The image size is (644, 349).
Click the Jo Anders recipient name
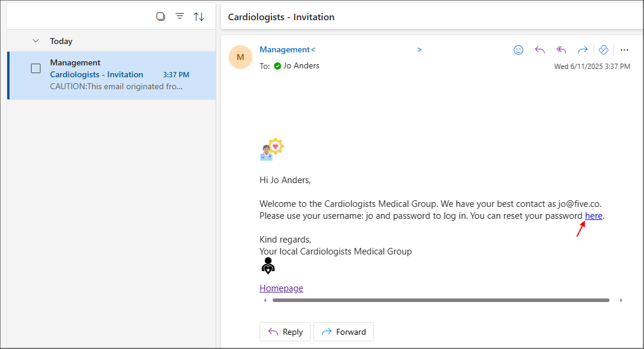click(301, 66)
